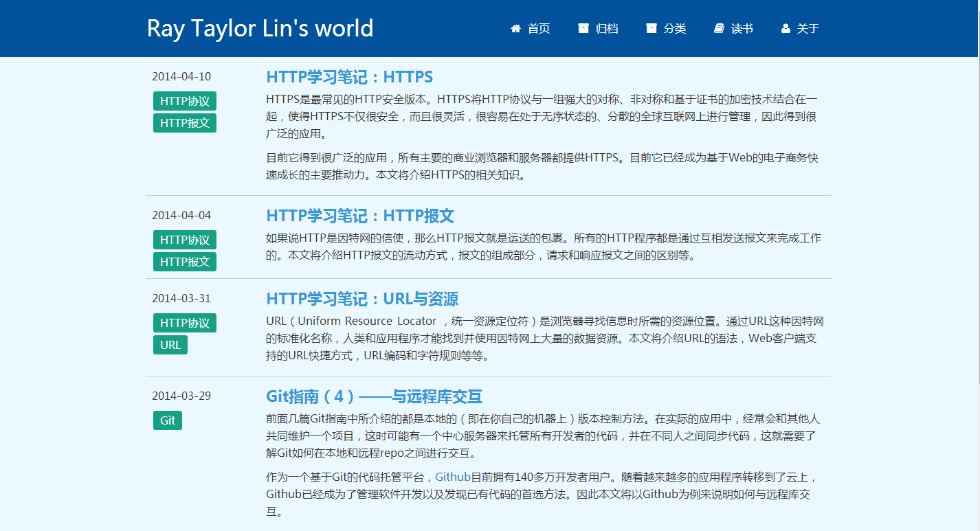Click the blog title Ray Taylor Lin's world
The image size is (980, 531).
260,28
